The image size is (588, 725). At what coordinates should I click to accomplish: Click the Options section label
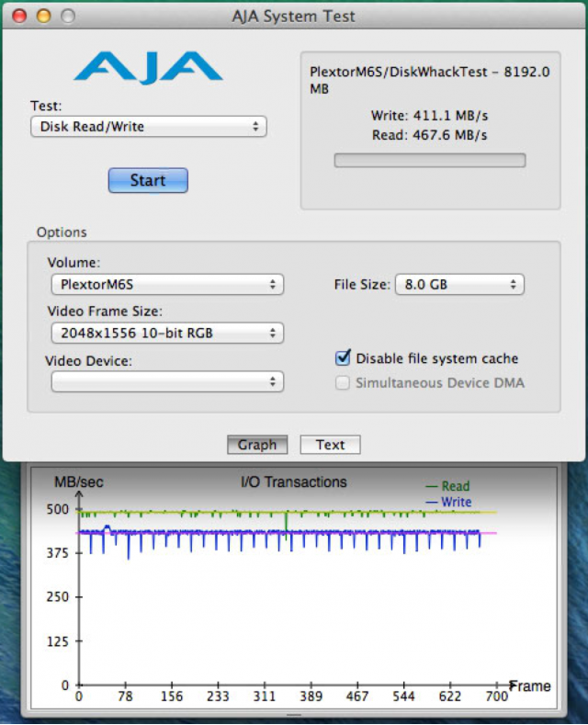coord(62,232)
